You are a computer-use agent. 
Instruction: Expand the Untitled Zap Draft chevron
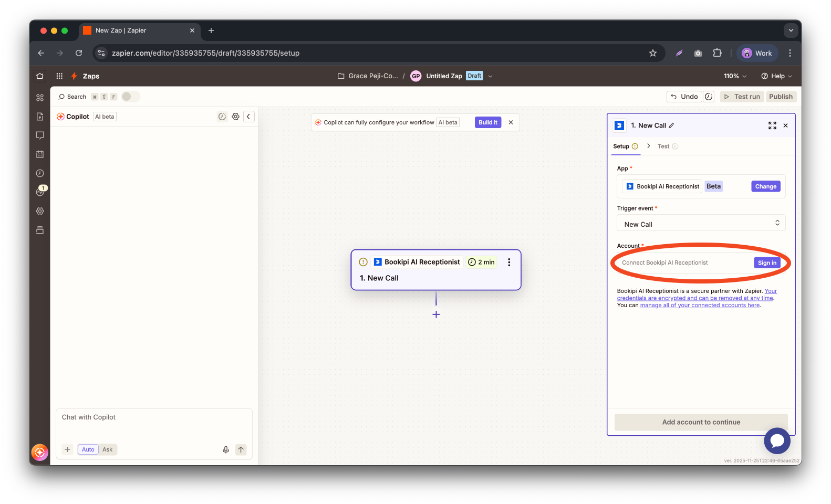coord(491,76)
